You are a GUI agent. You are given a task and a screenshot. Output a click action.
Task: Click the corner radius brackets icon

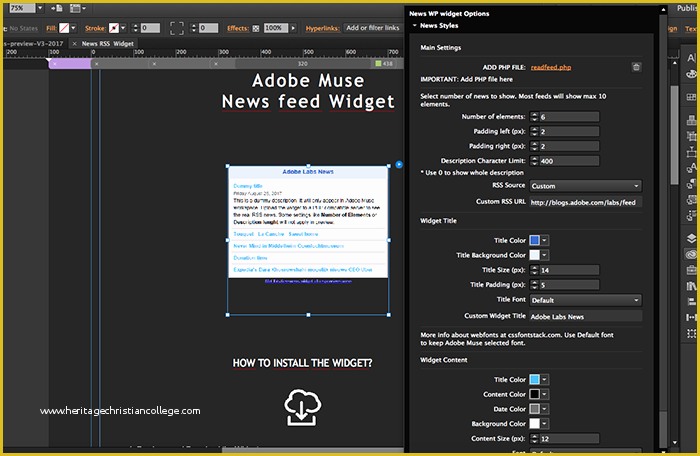177,28
